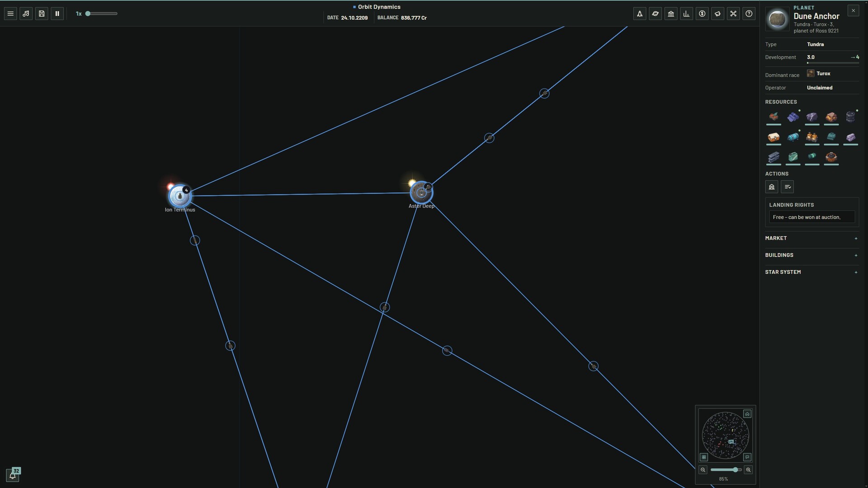Click the checklist orders action button

787,187
